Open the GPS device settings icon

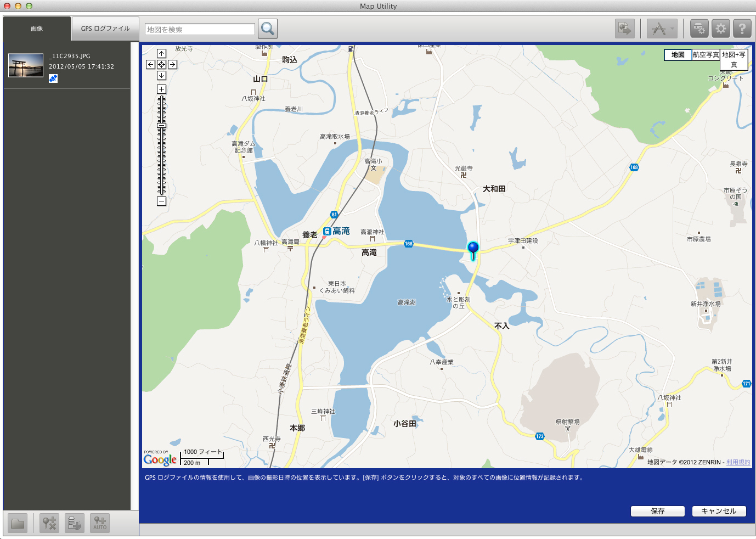coord(699,29)
